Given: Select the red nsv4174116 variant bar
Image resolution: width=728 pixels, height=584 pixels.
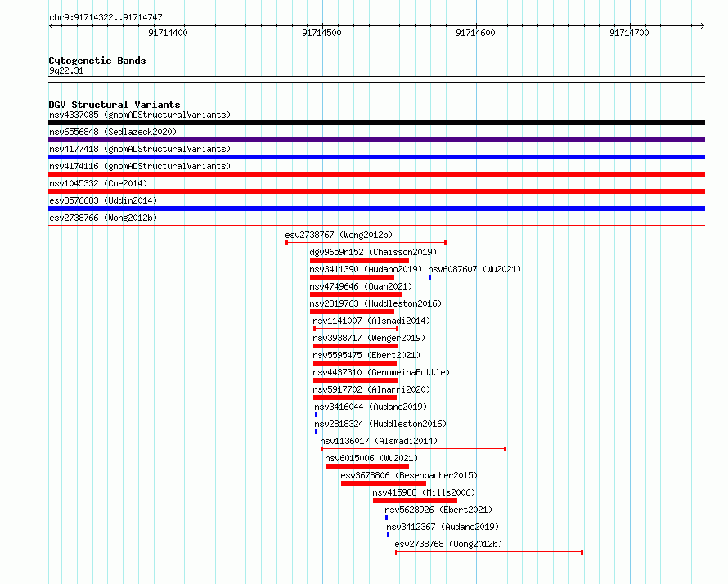Looking at the screenshot, I should [376, 174].
